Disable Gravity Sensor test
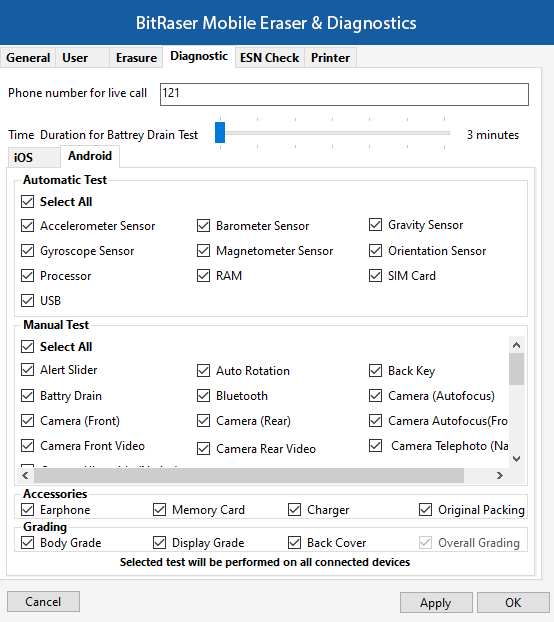Screen dimensions: 554x622 pos(376,225)
